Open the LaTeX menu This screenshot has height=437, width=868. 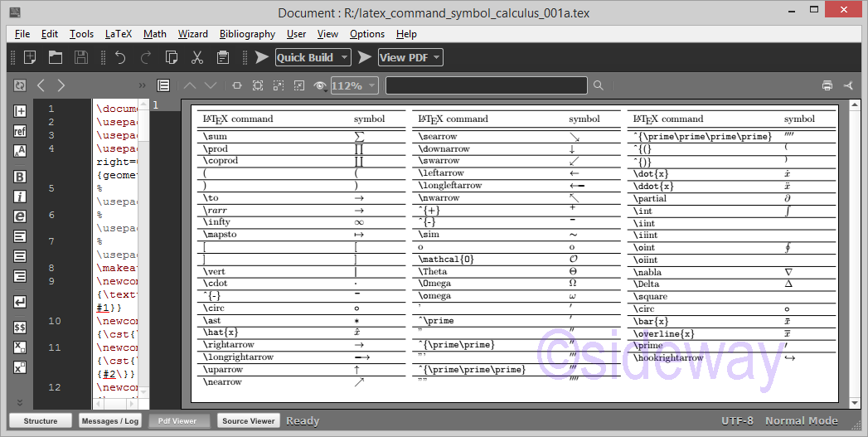coord(118,34)
